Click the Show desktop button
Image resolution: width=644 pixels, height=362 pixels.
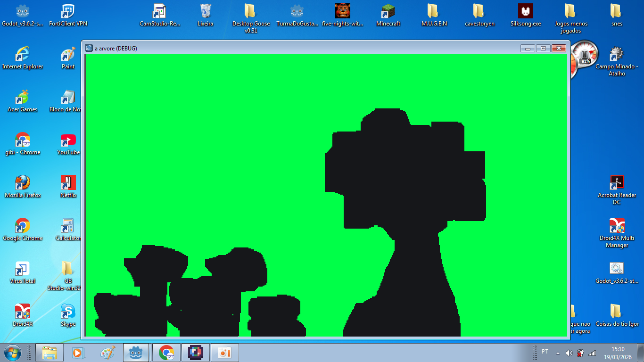coord(641,353)
